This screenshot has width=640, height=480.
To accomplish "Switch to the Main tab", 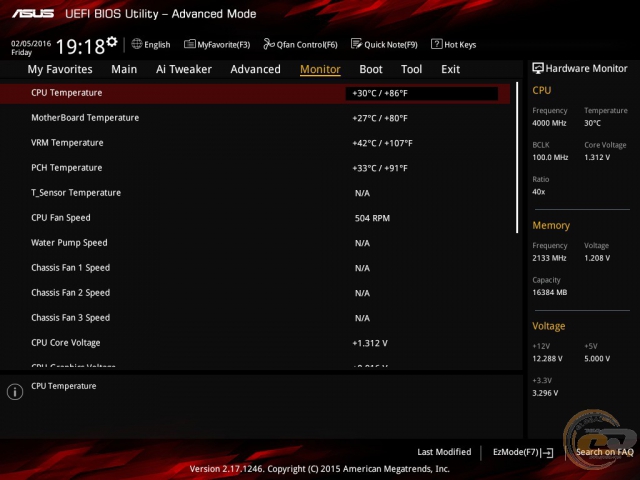I will 124,69.
